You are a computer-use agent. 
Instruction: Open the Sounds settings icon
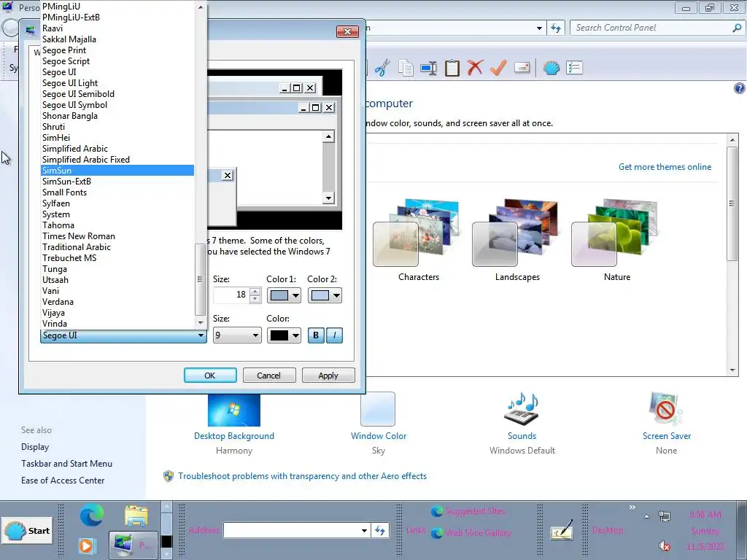(522, 409)
